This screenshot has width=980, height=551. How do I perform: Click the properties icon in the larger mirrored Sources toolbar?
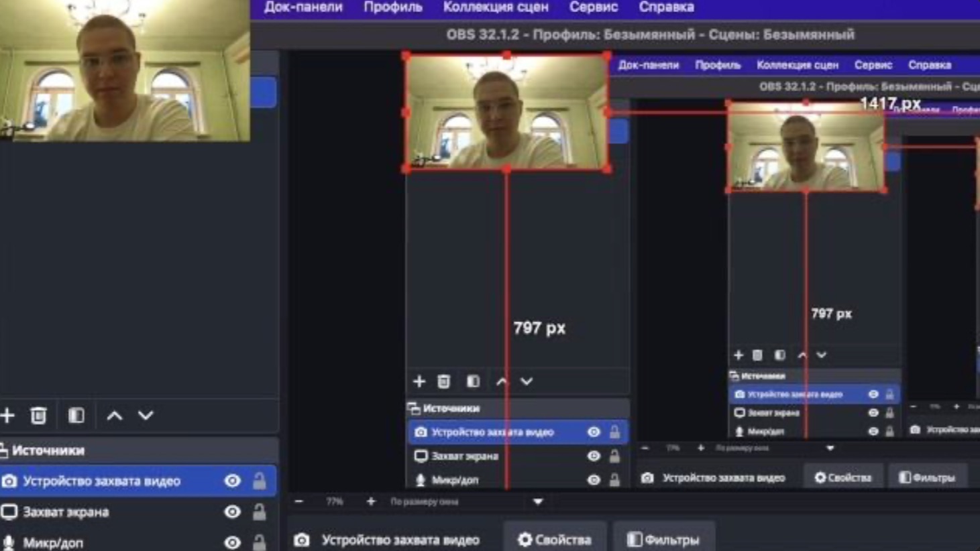(x=473, y=381)
